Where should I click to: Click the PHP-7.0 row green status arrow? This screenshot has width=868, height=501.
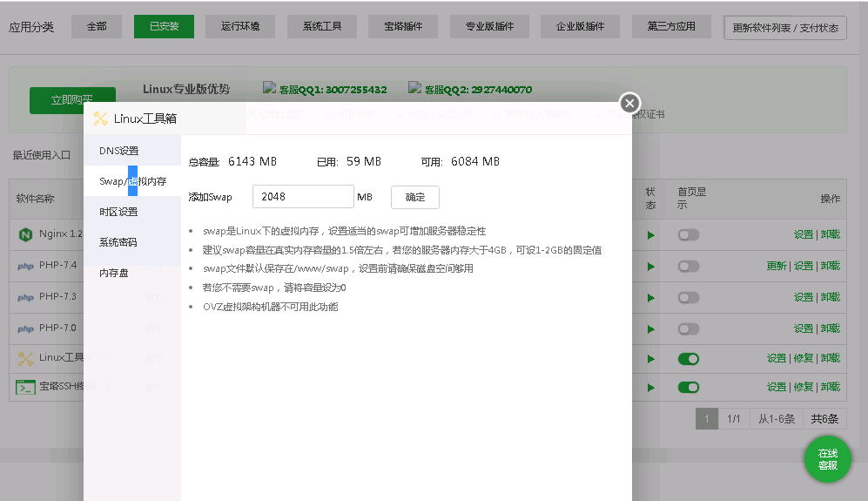pos(651,329)
